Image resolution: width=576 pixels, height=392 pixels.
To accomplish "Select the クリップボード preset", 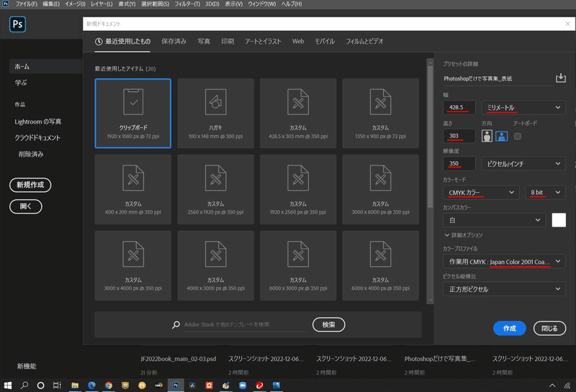I will coord(133,113).
